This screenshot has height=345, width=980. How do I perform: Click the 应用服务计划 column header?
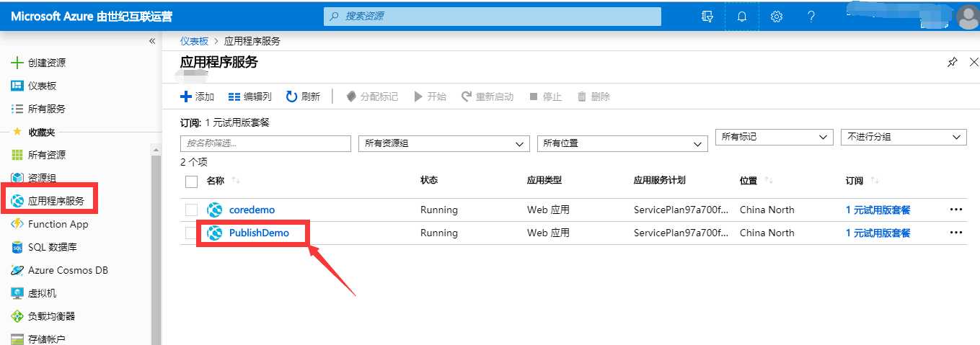(x=659, y=180)
